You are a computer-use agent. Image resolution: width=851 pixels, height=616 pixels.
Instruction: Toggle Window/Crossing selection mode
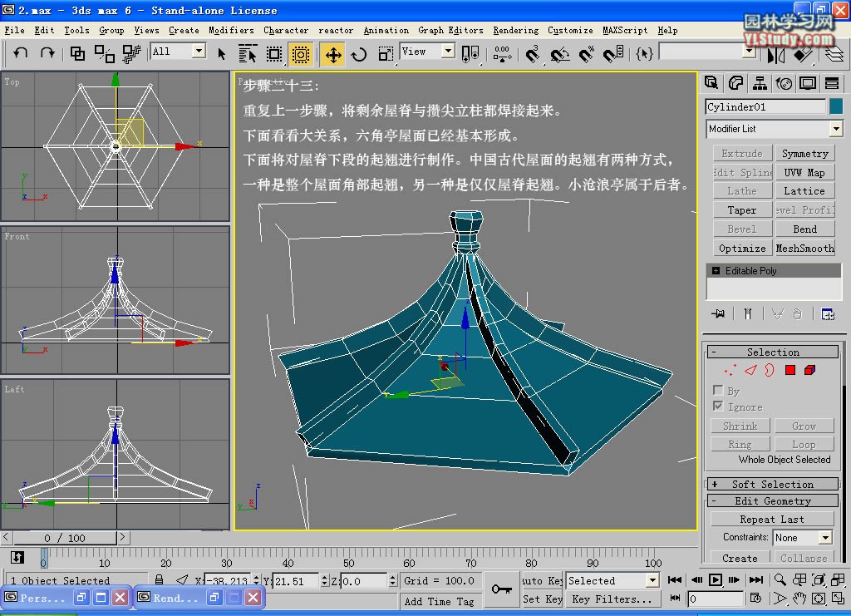pos(300,54)
